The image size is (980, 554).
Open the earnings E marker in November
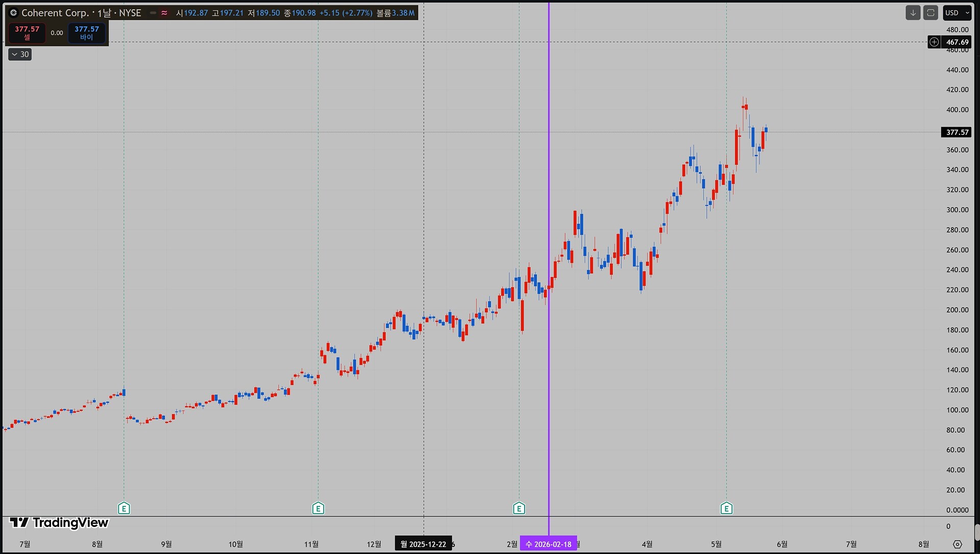pos(318,508)
